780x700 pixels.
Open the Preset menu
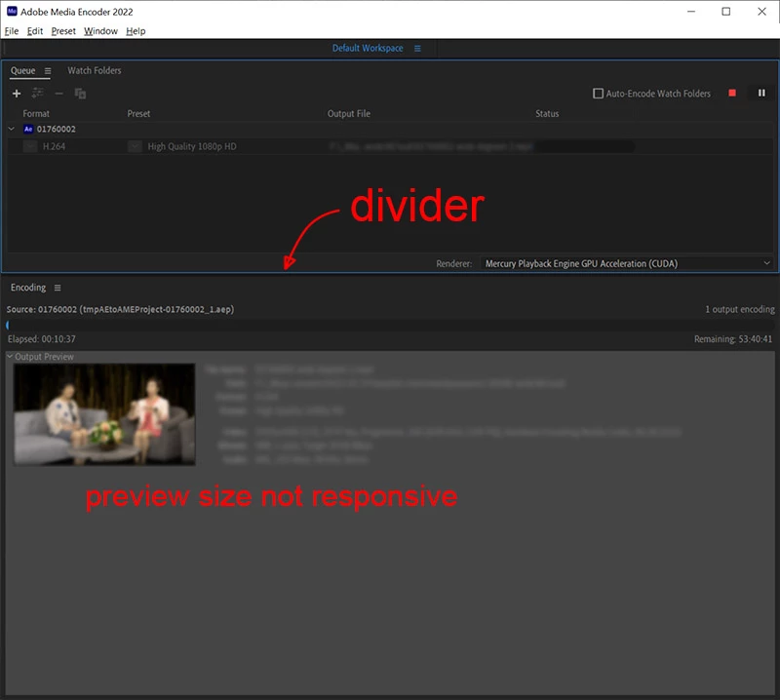[63, 31]
